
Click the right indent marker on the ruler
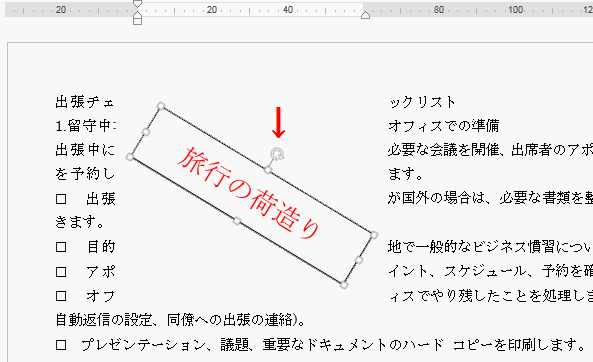[x=365, y=15]
